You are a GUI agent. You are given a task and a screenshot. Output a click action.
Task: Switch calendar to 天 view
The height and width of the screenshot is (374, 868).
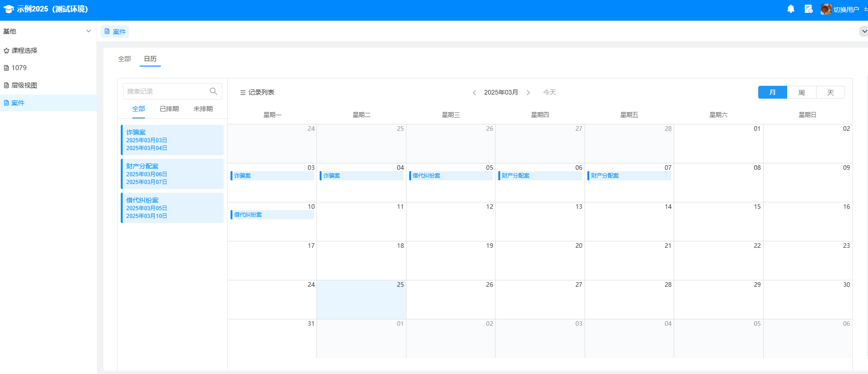point(830,93)
